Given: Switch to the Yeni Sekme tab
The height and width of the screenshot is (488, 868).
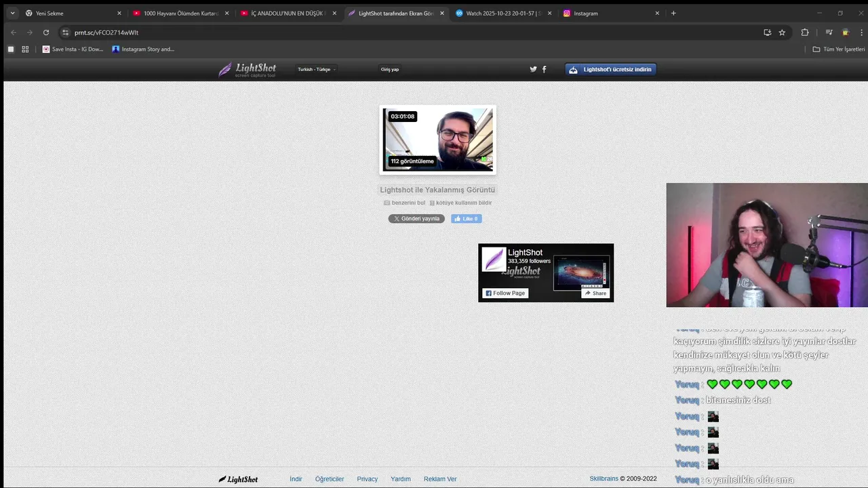Looking at the screenshot, I should coord(73,13).
